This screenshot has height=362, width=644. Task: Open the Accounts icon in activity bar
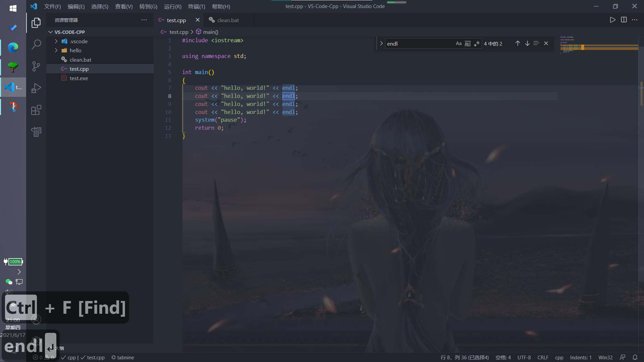(36, 319)
